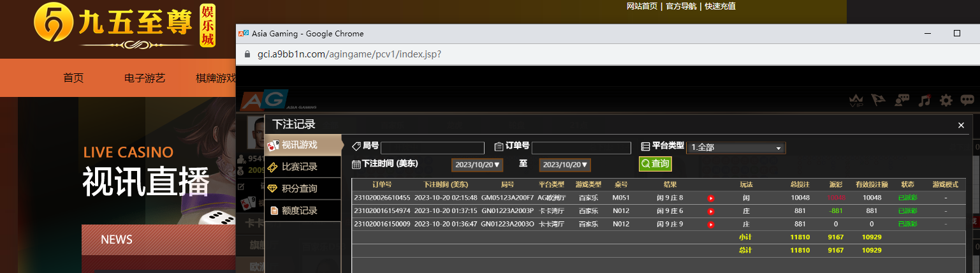
Task: Expand the 平台类型 dropdown
Action: click(x=736, y=147)
